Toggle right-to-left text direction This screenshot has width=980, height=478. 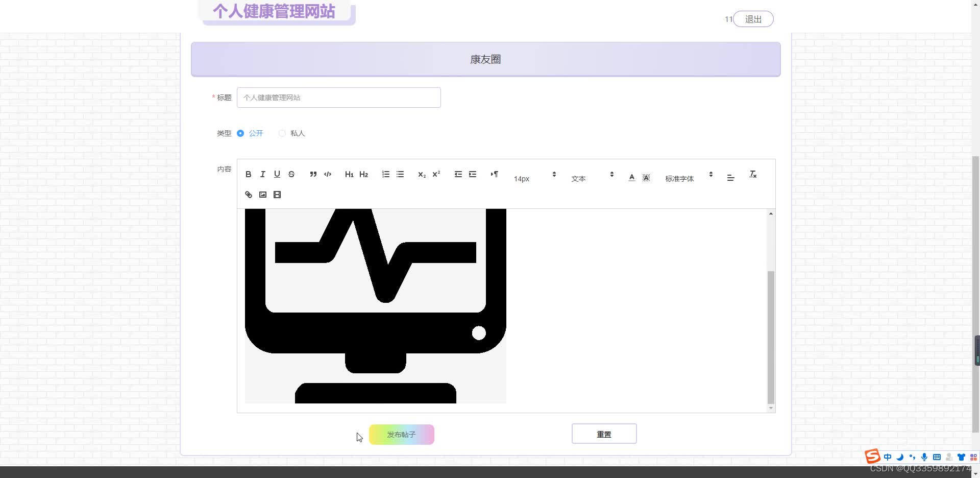coord(494,174)
